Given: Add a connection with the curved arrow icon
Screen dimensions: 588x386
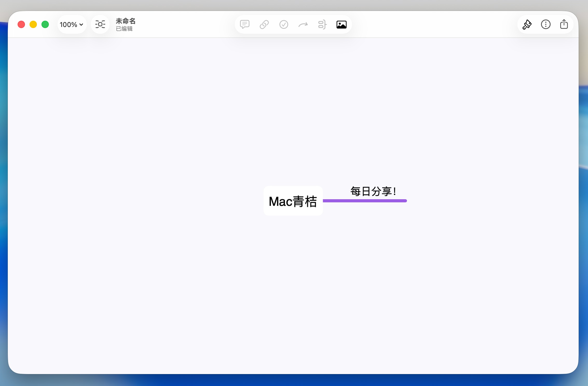Looking at the screenshot, I should click(303, 24).
